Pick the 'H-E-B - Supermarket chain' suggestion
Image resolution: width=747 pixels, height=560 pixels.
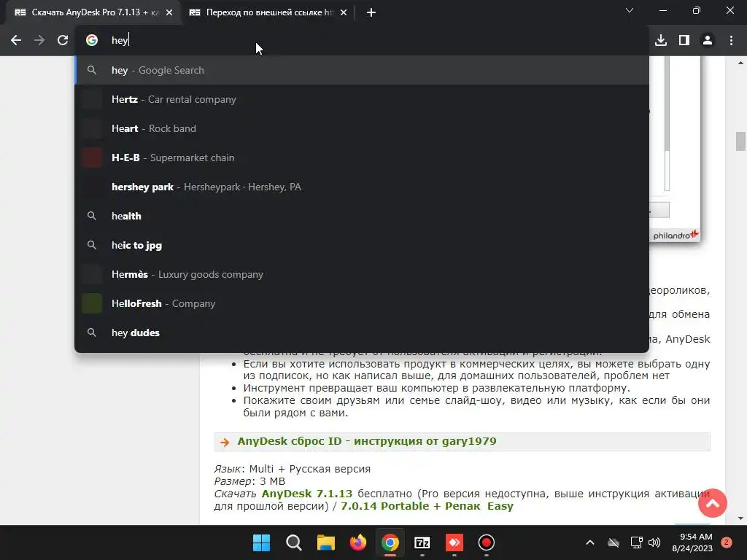click(x=362, y=157)
